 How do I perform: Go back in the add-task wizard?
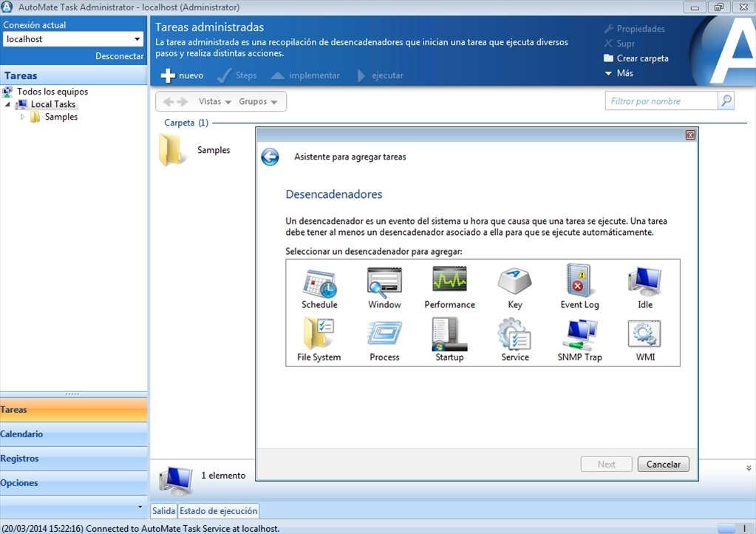tap(270, 157)
